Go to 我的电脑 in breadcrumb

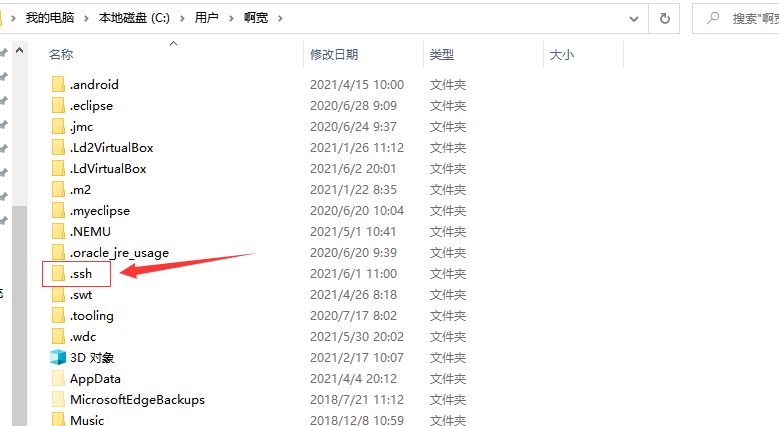pyautogui.click(x=50, y=18)
